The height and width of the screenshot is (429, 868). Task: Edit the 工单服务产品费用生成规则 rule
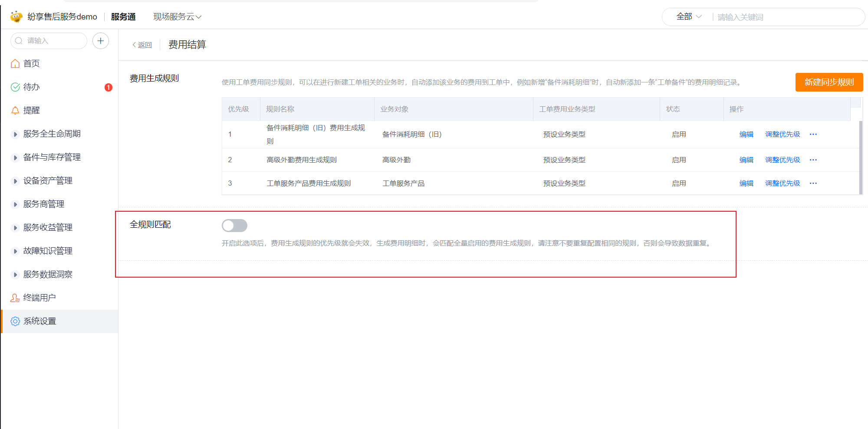[746, 183]
